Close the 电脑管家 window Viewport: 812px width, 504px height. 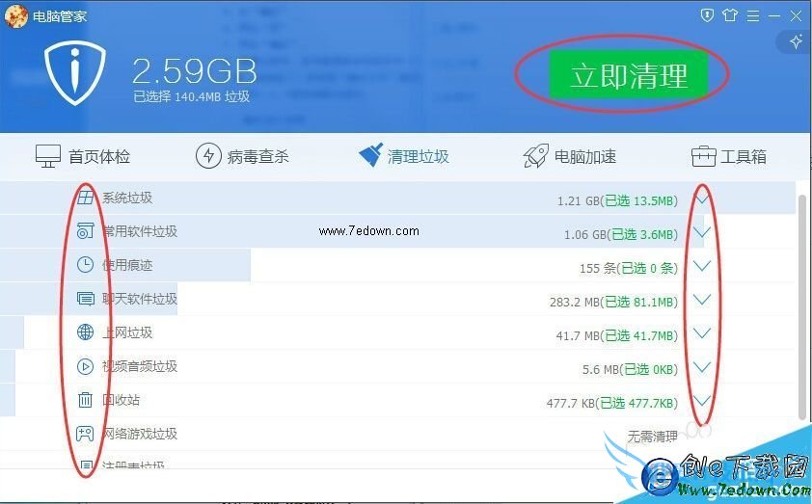click(x=797, y=16)
